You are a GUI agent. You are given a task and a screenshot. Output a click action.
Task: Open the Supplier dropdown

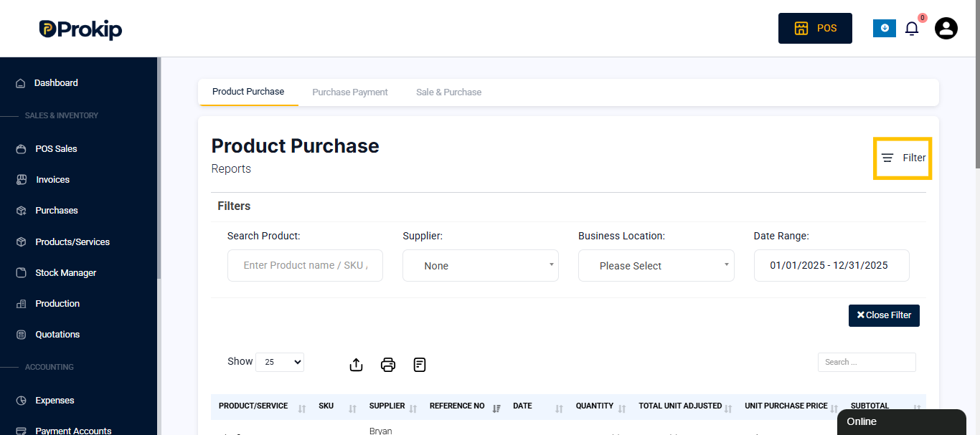(x=481, y=265)
